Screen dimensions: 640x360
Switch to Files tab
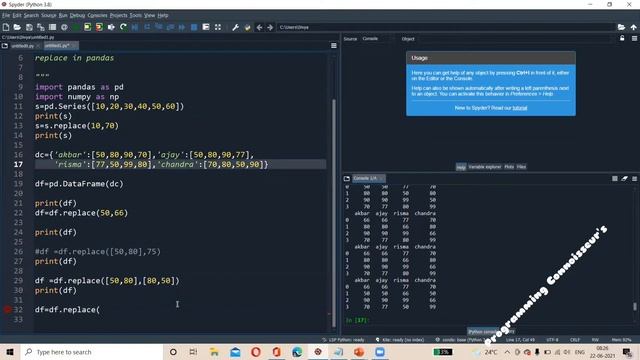coord(521,167)
